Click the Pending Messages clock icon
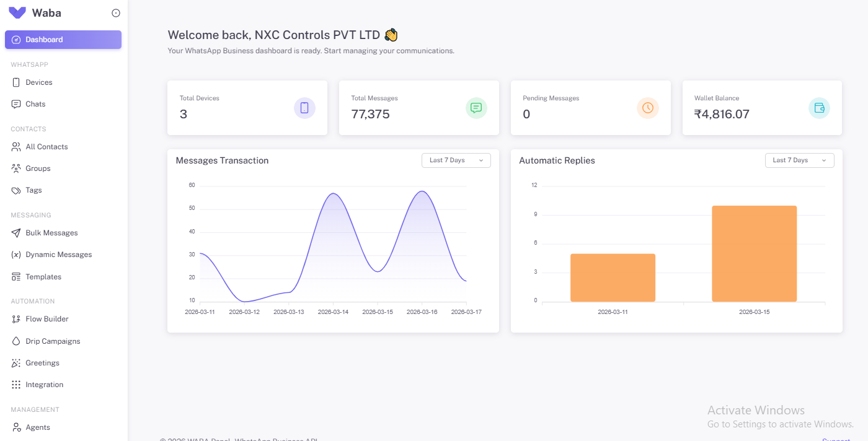The image size is (868, 441). pos(648,108)
